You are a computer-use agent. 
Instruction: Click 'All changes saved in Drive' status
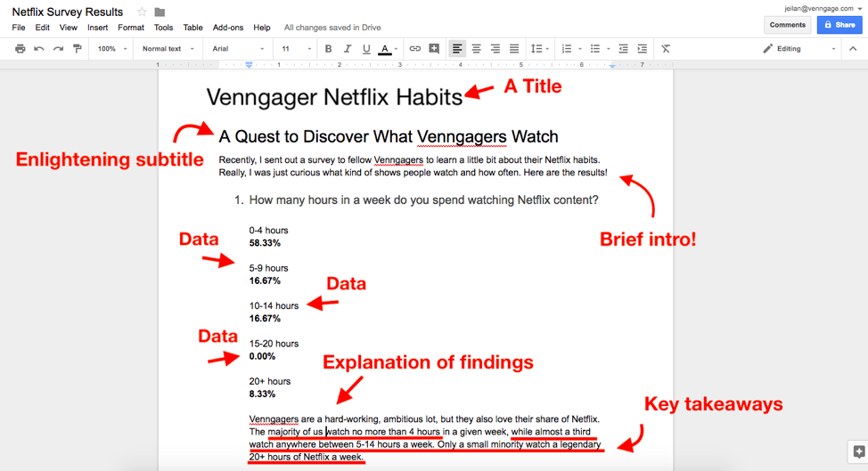[x=332, y=27]
